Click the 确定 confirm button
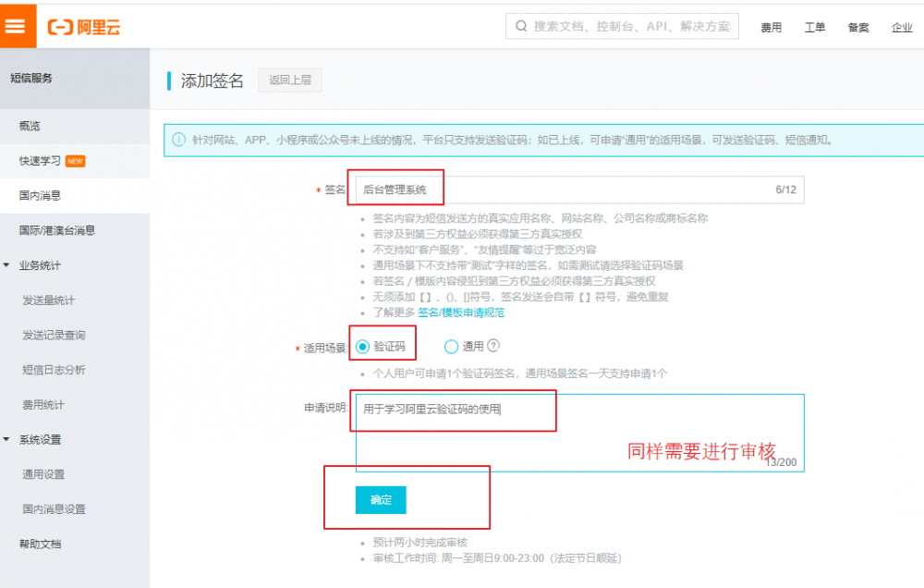The width and height of the screenshot is (924, 588). pos(381,499)
